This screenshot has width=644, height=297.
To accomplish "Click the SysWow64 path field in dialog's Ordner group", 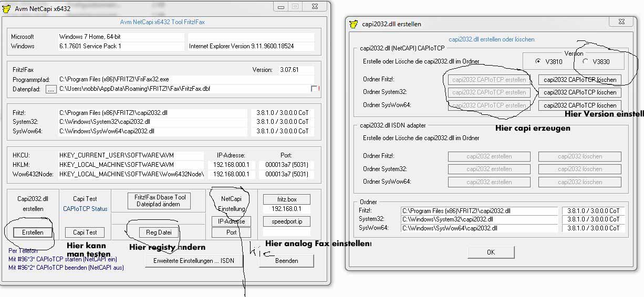I will (x=479, y=228).
